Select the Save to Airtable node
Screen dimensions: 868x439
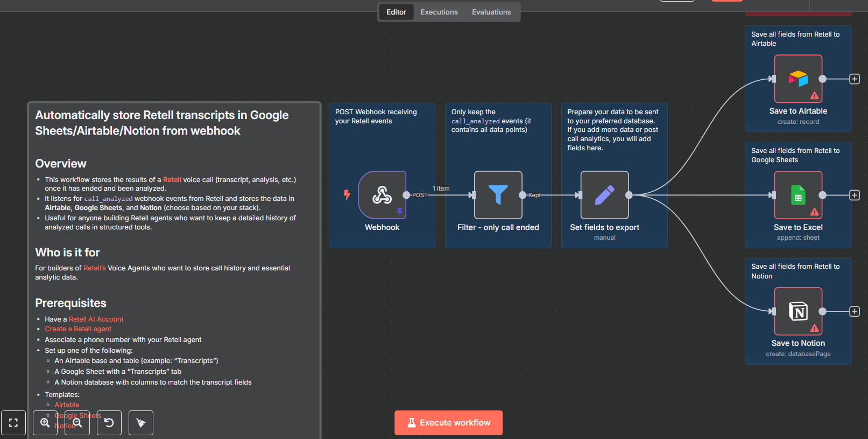click(x=798, y=79)
